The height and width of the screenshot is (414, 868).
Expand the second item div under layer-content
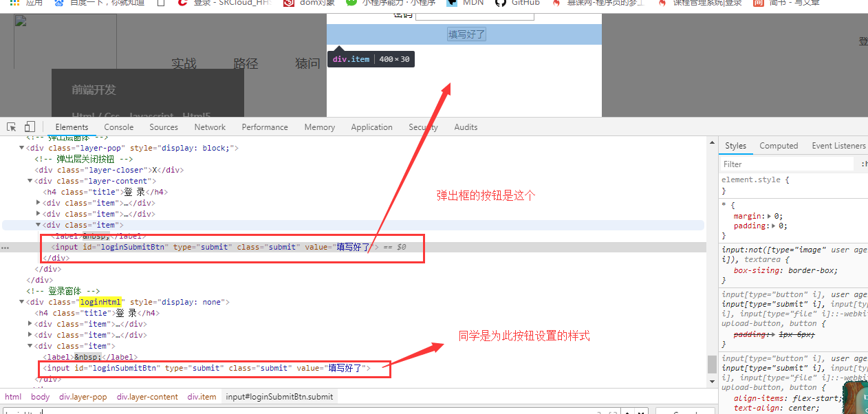tap(39, 214)
